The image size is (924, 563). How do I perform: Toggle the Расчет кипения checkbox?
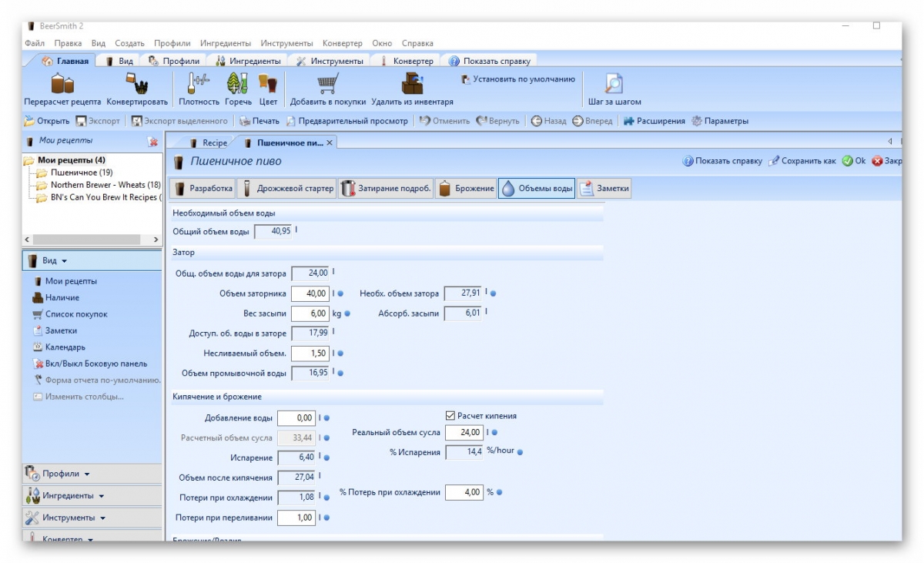(450, 416)
